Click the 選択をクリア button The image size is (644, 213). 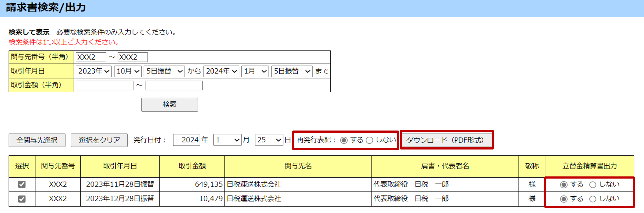[x=99, y=140]
